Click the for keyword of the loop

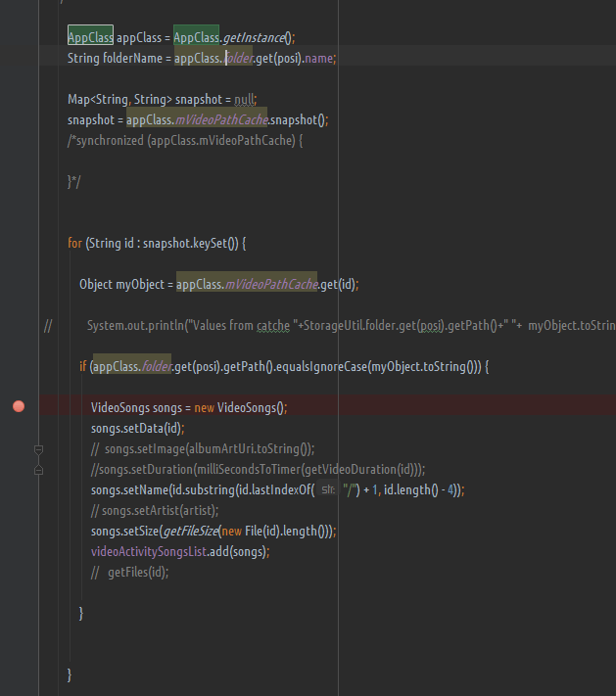[74, 243]
